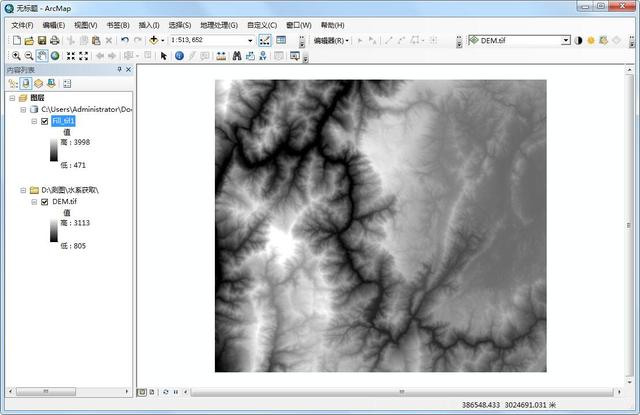Click the Save document icon
640x415 pixels.
tap(42, 40)
